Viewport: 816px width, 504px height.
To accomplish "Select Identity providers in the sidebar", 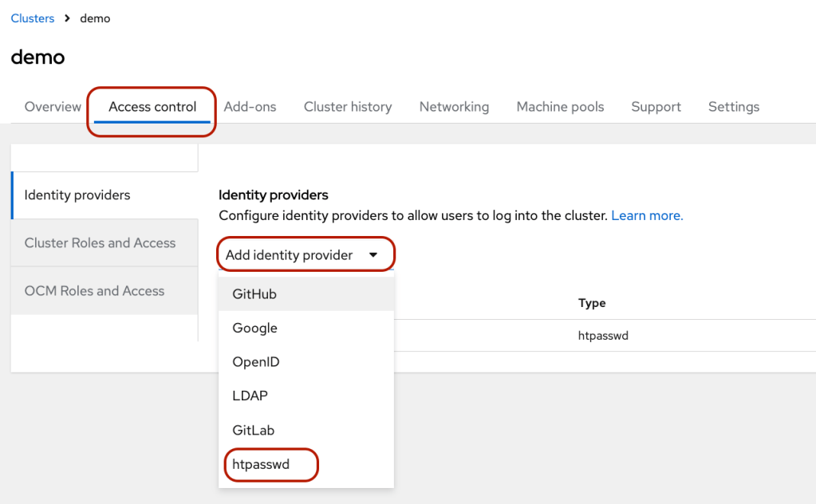I will [77, 195].
